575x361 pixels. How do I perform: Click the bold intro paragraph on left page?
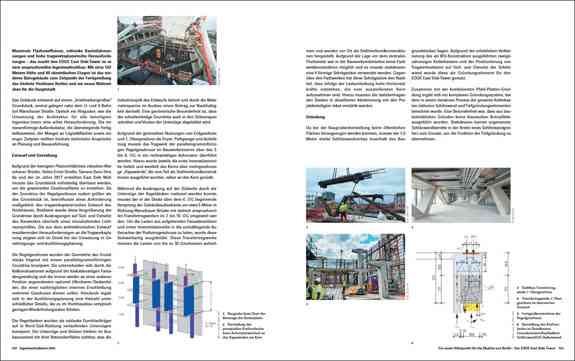point(62,70)
